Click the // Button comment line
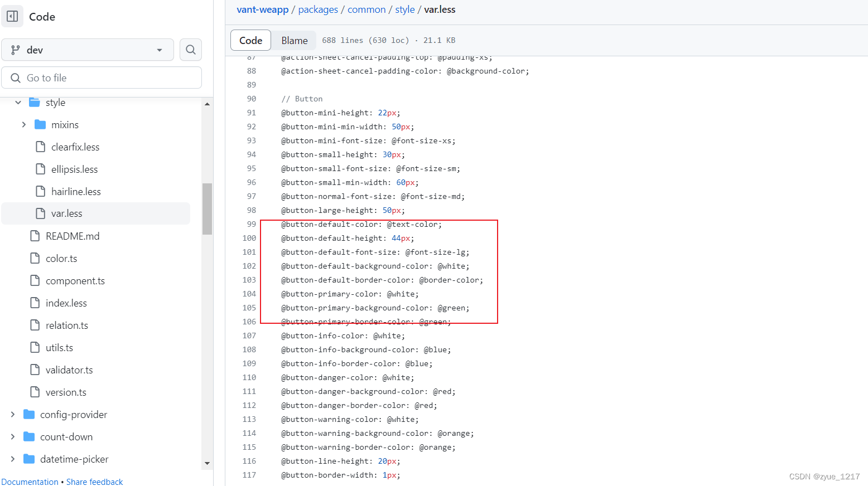868x486 pixels. [302, 99]
